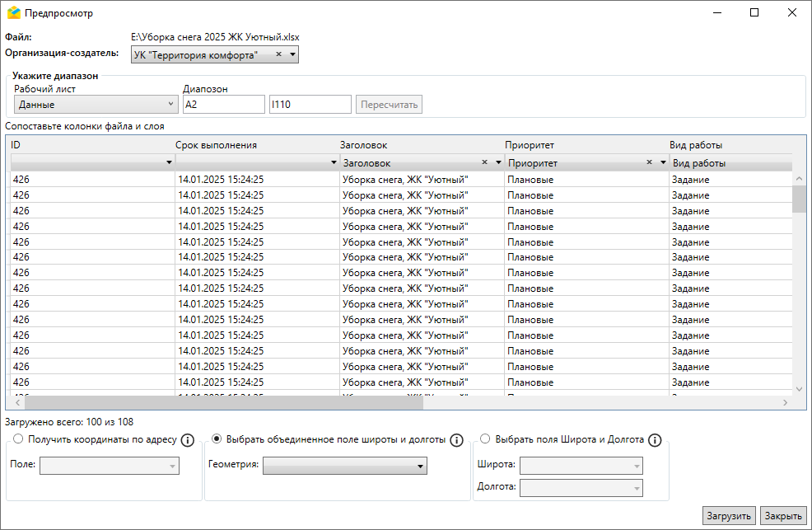Image resolution: width=812 pixels, height=530 pixels.
Task: Choose 'Выбрать поля Широта и Долгота' radio button
Action: point(484,439)
